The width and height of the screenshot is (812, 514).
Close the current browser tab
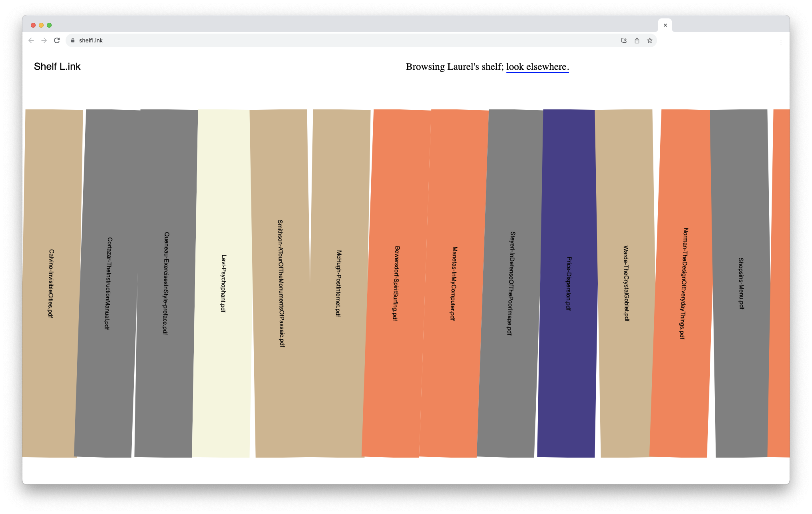[x=665, y=25]
